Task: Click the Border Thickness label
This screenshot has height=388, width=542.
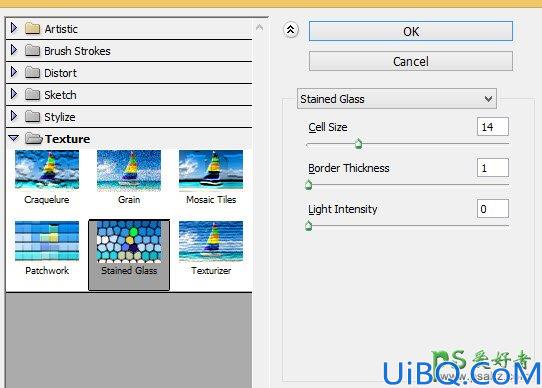Action: tap(349, 168)
